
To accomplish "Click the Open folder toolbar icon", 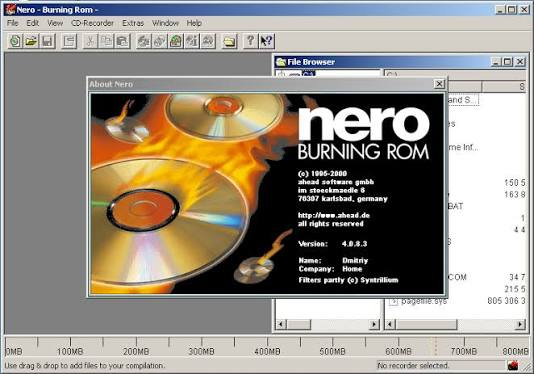I will (x=31, y=41).
